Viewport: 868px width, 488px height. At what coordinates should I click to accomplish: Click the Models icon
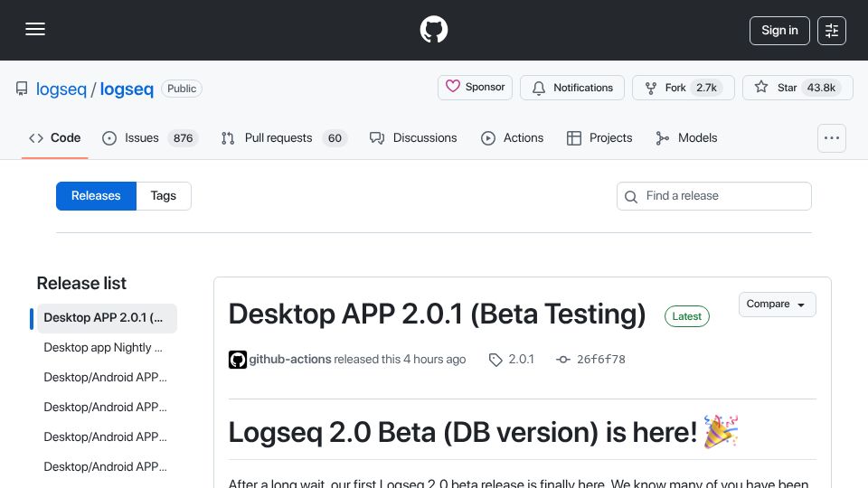(662, 138)
